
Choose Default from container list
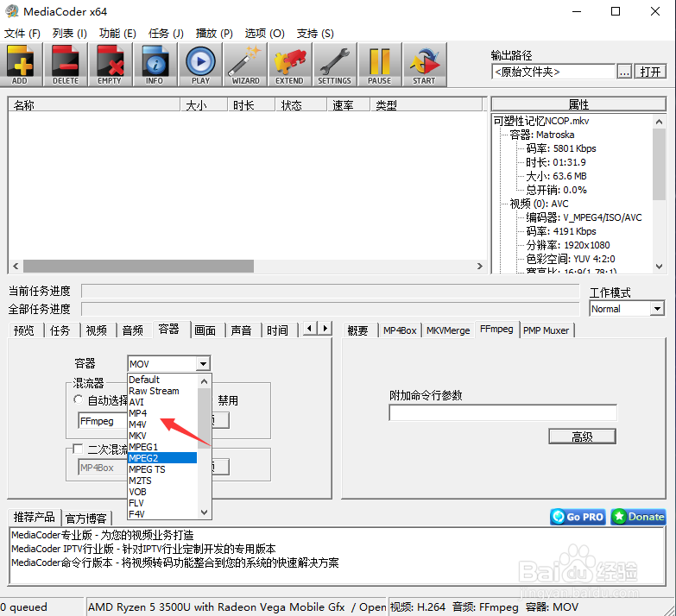pyautogui.click(x=162, y=380)
